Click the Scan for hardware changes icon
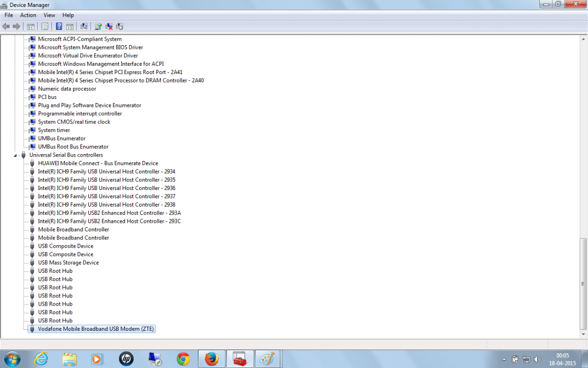The height and width of the screenshot is (368, 588). (84, 26)
